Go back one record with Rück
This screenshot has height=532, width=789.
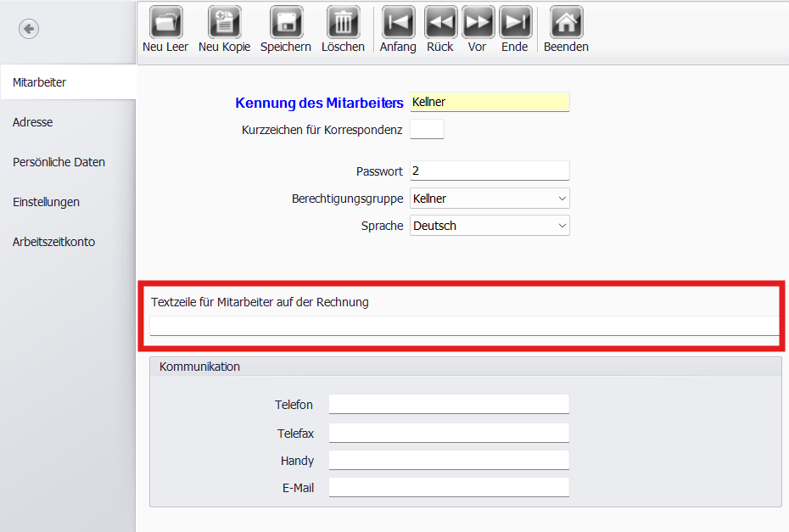pos(441,22)
